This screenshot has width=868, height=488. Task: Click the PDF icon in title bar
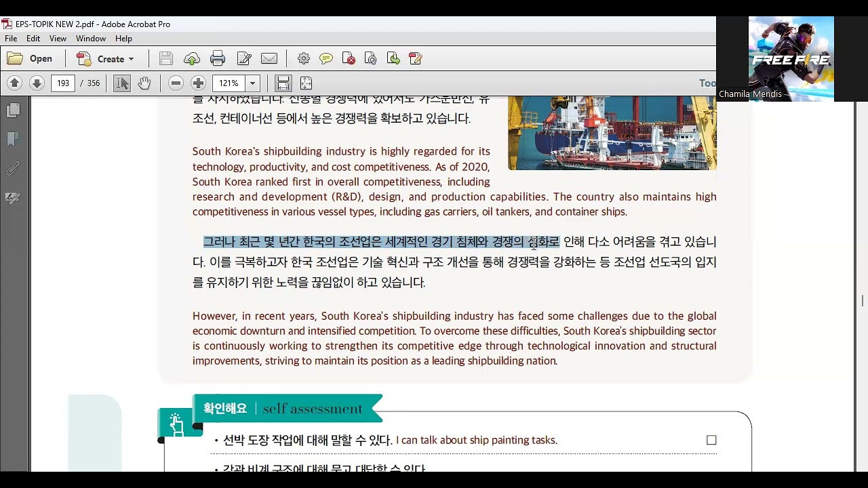coord(7,24)
